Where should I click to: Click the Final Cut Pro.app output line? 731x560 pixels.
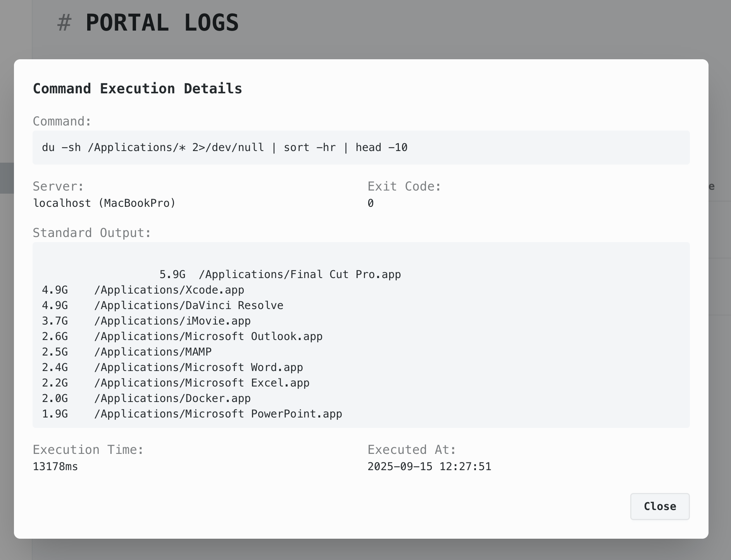click(x=280, y=275)
